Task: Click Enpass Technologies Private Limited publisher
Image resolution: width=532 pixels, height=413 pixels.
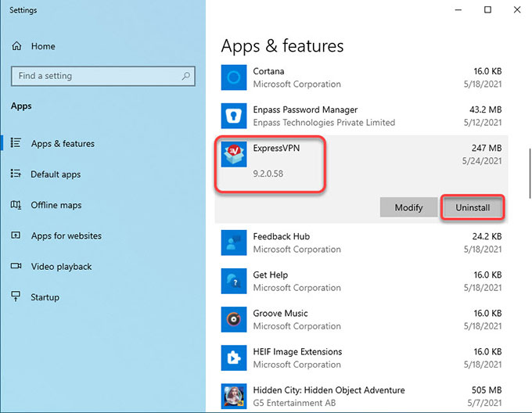Action: 324,122
